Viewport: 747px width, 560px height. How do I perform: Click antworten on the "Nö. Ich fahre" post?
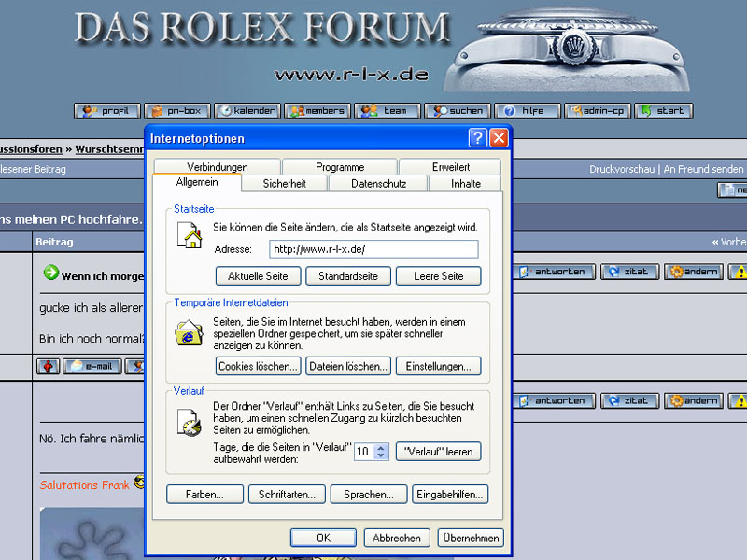tap(555, 401)
